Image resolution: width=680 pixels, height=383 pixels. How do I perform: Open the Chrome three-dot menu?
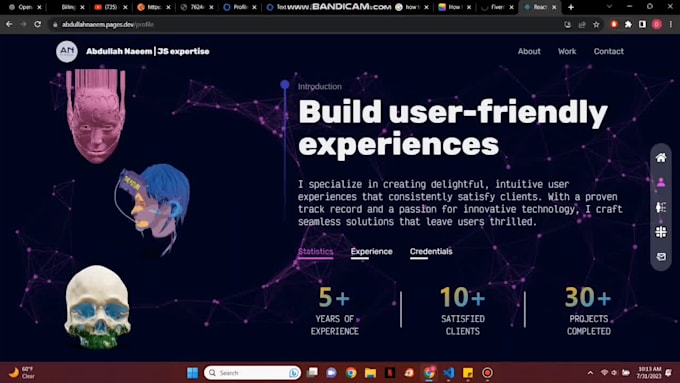click(670, 25)
